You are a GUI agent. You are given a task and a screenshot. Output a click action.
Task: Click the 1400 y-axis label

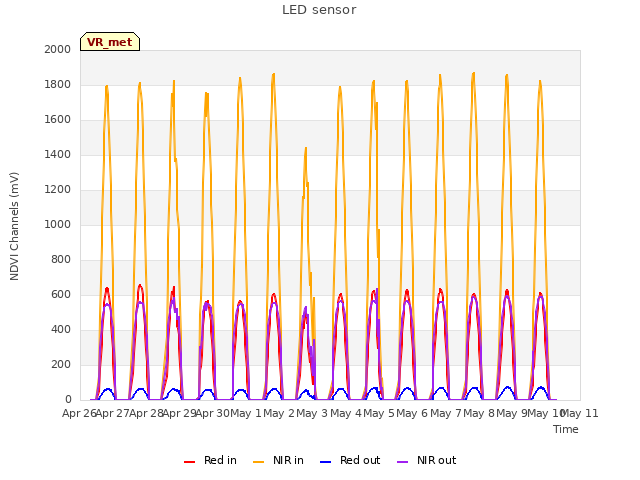[x=58, y=154]
